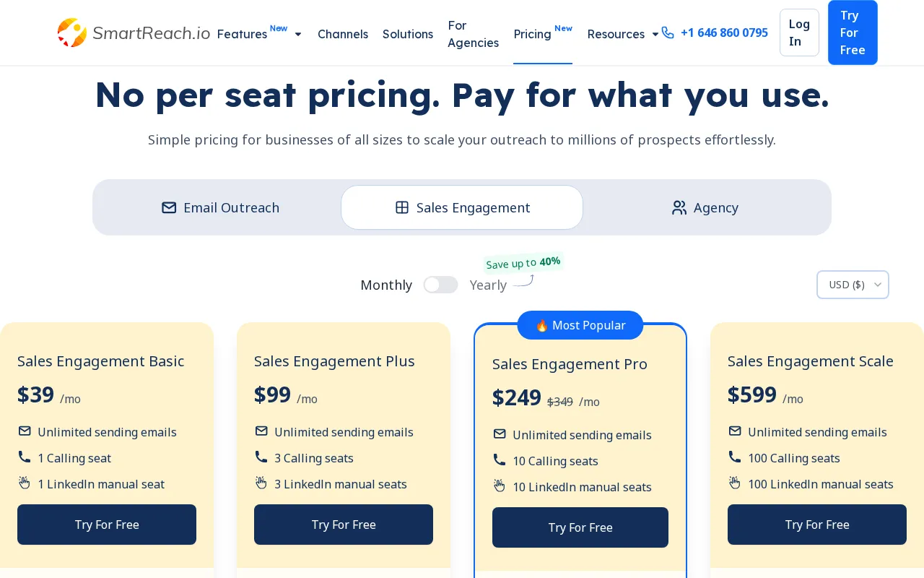This screenshot has width=924, height=578.
Task: Click the Most Popular badge
Action: 580,325
